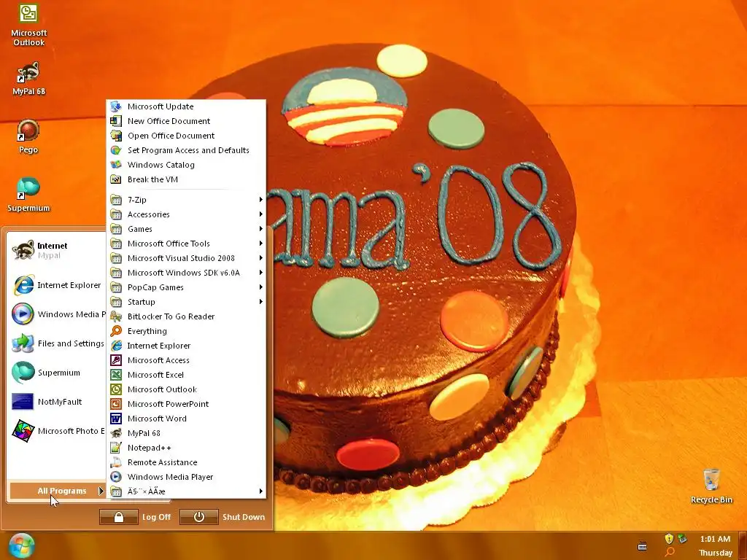The height and width of the screenshot is (560, 747).
Task: Expand the Startup folder
Action: 186,302
